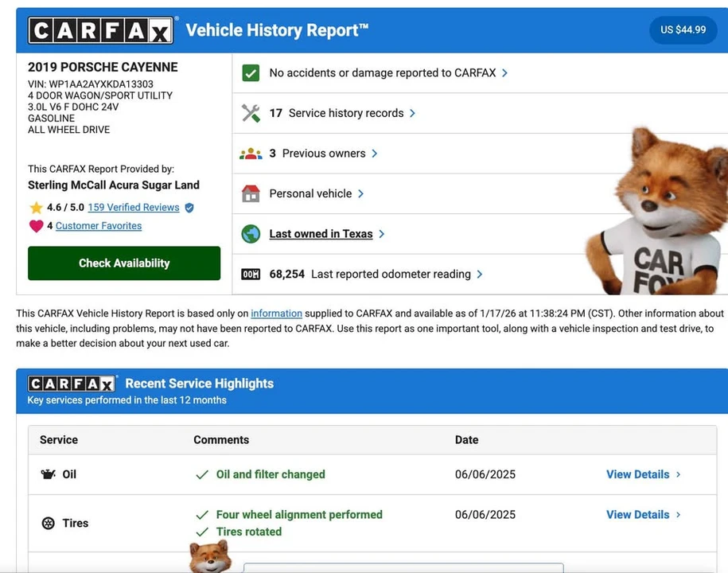
Task: Click the green no-accidents checkmark icon
Action: click(251, 73)
